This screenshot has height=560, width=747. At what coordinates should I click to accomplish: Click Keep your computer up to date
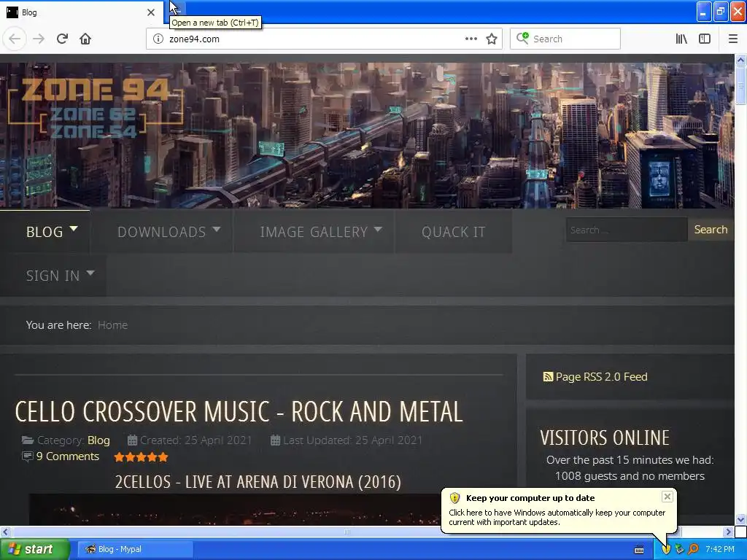530,498
